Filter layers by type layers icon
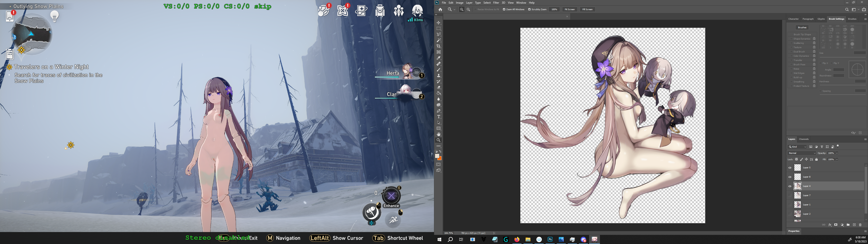This screenshot has height=244, width=868. coord(822,147)
